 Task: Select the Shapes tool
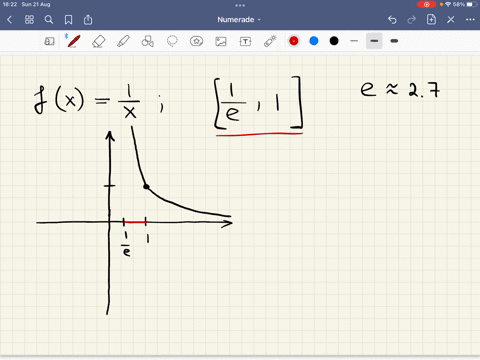point(148,41)
